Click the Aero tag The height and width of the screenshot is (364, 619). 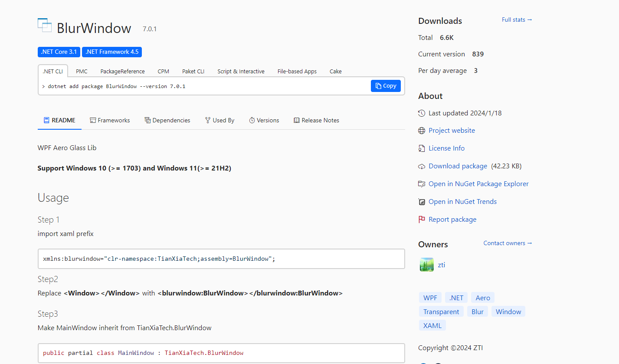[x=483, y=298]
